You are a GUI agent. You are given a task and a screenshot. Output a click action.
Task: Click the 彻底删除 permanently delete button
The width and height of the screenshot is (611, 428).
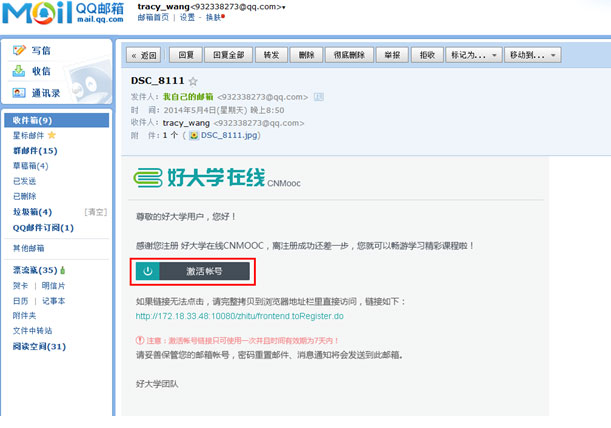346,54
